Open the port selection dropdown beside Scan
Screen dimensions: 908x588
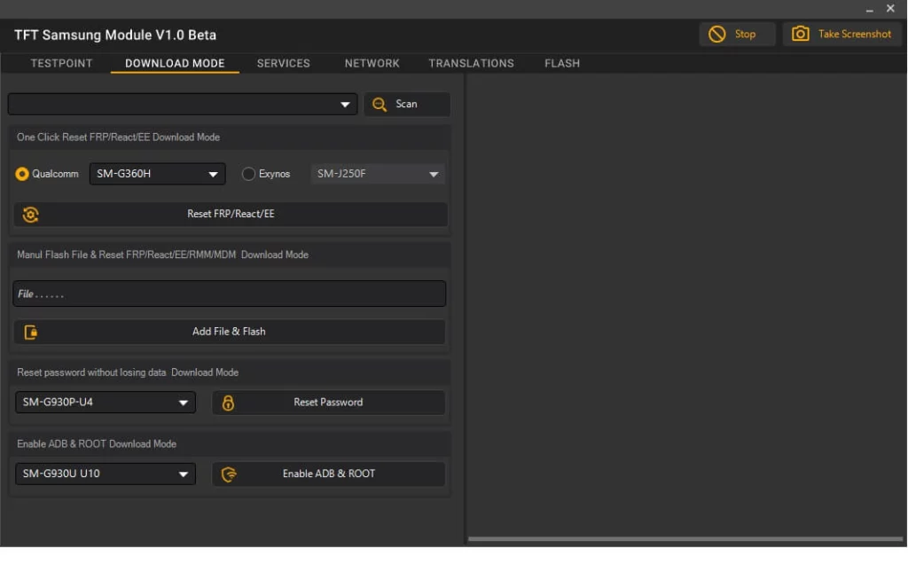click(x=183, y=105)
